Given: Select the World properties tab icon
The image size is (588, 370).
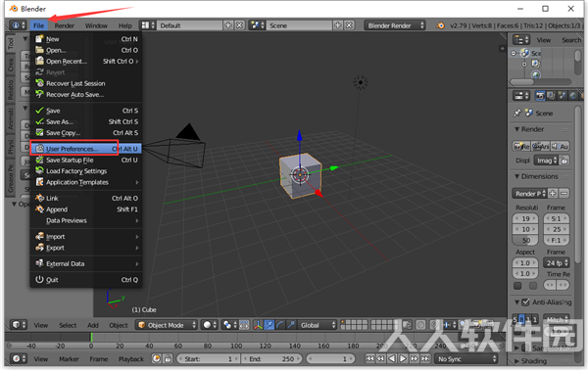Looking at the screenshot, I should [x=573, y=96].
